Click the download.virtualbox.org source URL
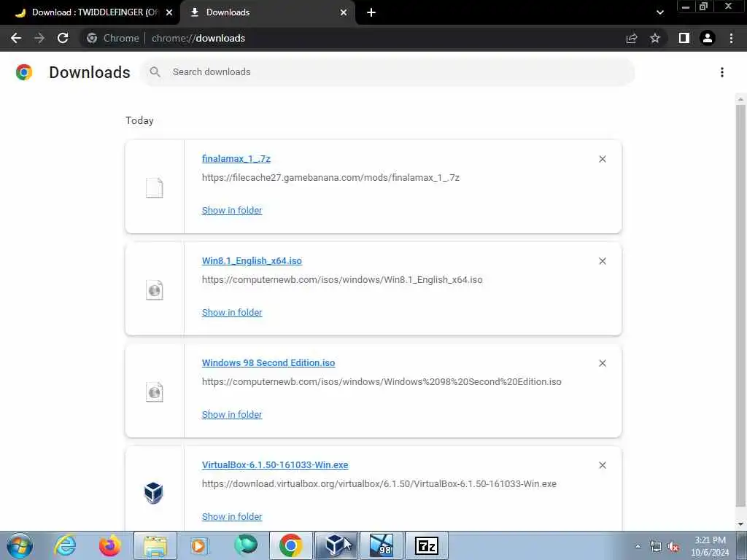 tap(379, 484)
